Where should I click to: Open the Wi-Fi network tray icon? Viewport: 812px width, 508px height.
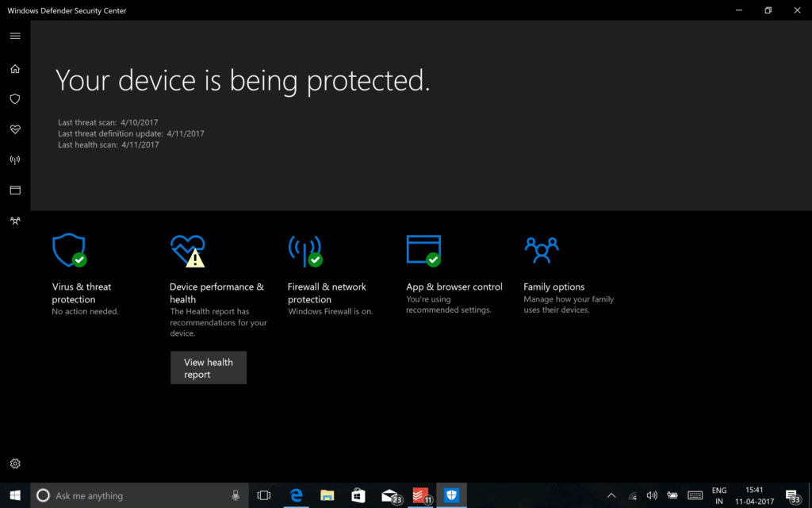point(632,495)
